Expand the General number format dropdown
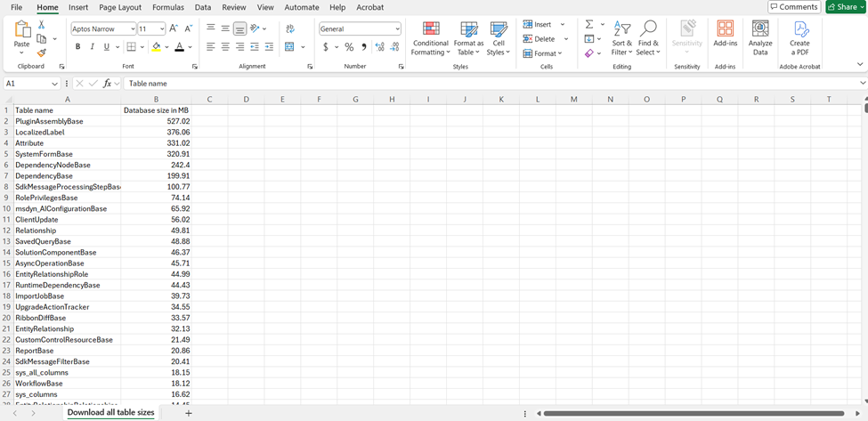 point(397,28)
